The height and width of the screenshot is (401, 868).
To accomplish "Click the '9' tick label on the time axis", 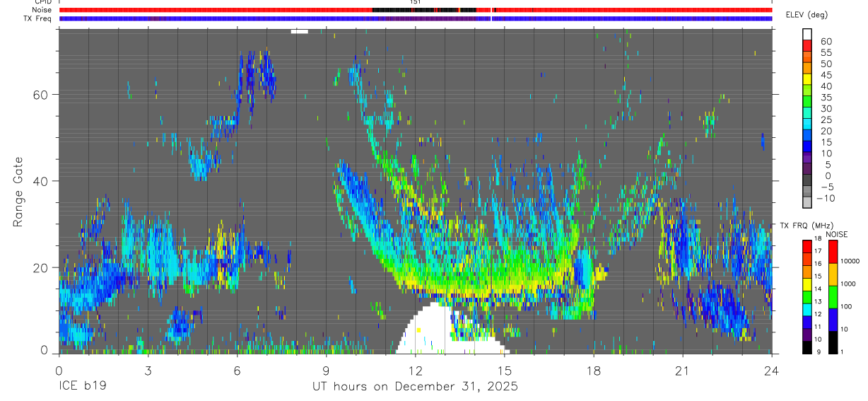I will [x=326, y=371].
